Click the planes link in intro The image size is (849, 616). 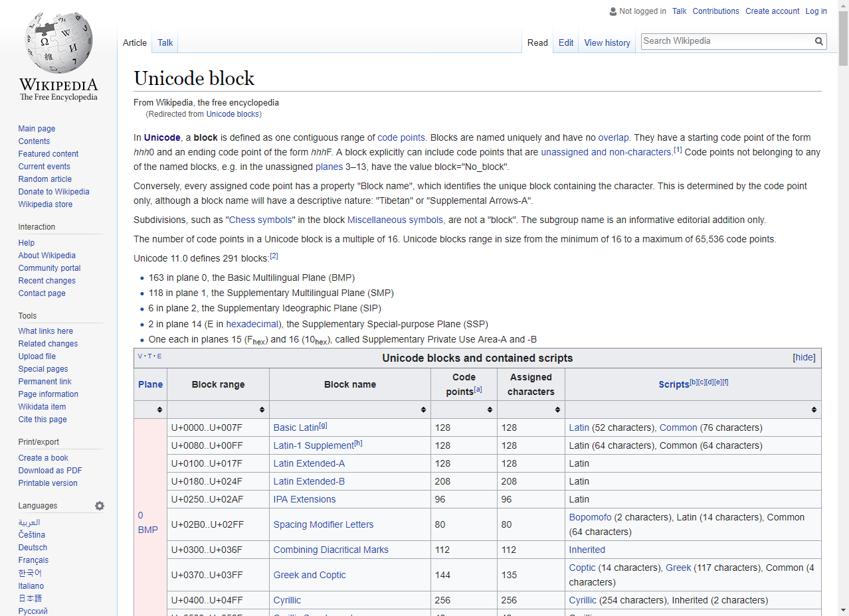(x=329, y=167)
